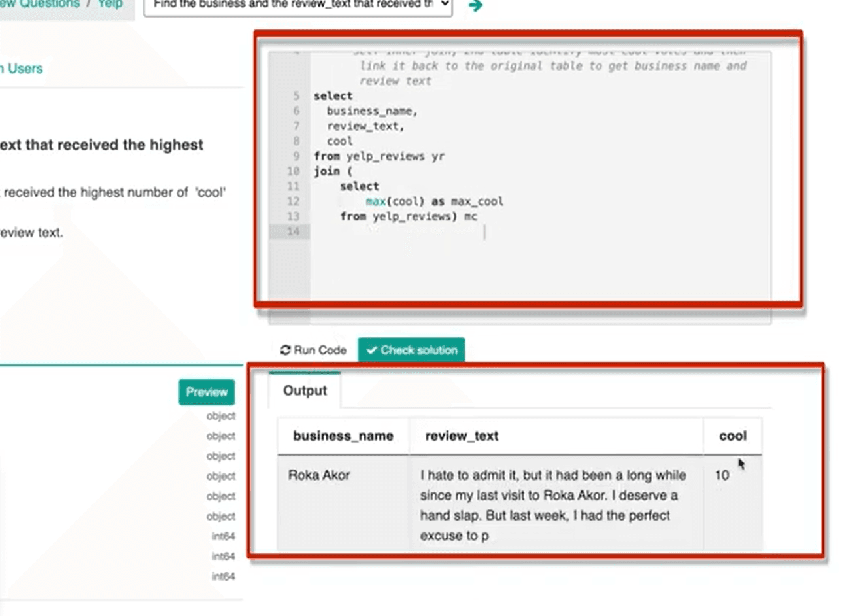Screen dimensions: 863x616
Task: Click the business_name column header
Action: tap(343, 436)
